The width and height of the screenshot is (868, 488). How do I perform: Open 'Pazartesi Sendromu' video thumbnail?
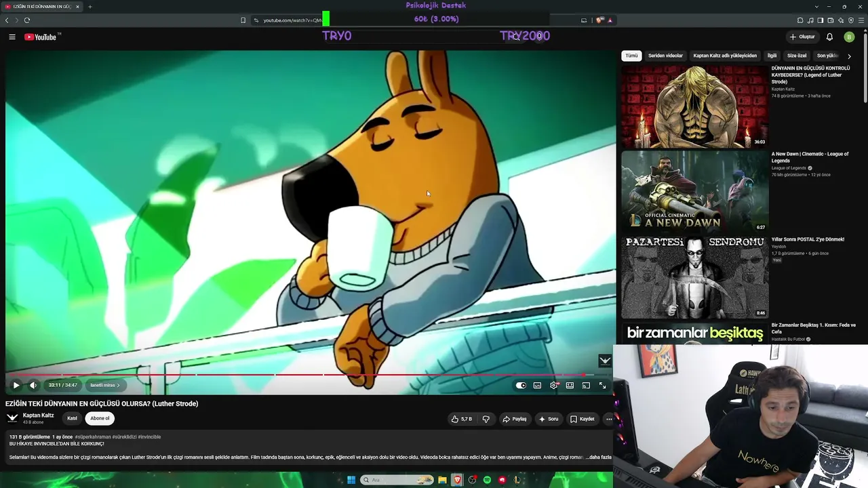click(x=694, y=277)
